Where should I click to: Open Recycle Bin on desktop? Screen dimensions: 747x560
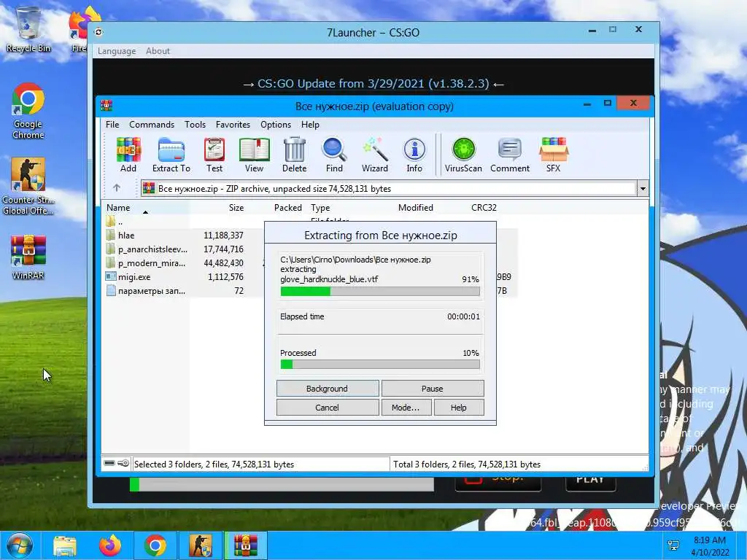[x=28, y=29]
